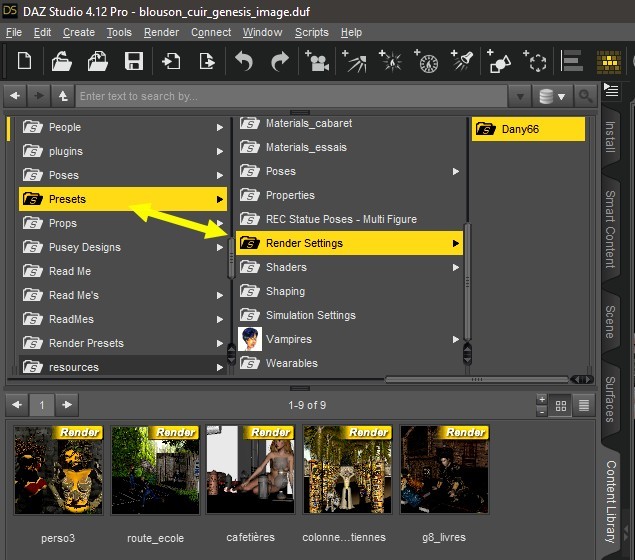Image resolution: width=635 pixels, height=560 pixels.
Task: Click the Export file icon
Action: click(x=207, y=62)
